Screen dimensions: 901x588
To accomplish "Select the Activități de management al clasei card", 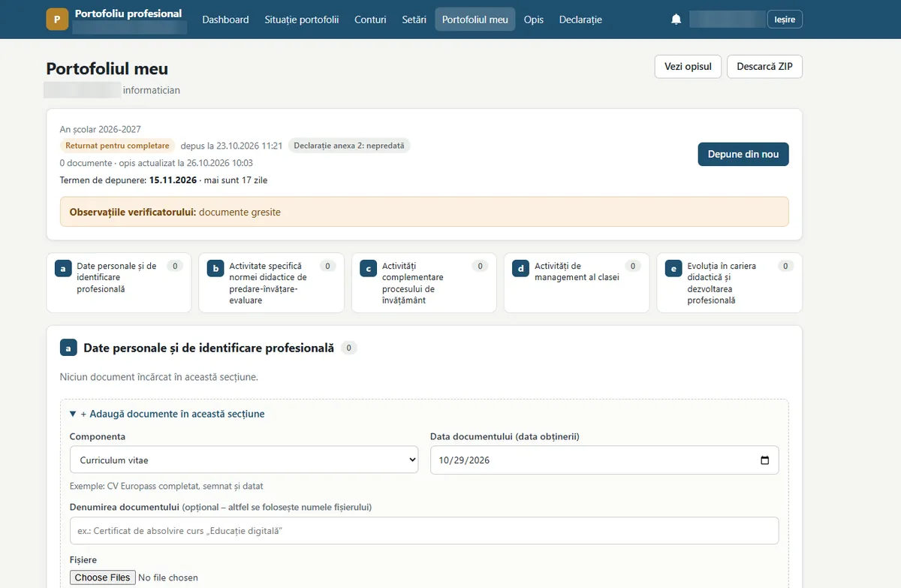I will point(576,282).
